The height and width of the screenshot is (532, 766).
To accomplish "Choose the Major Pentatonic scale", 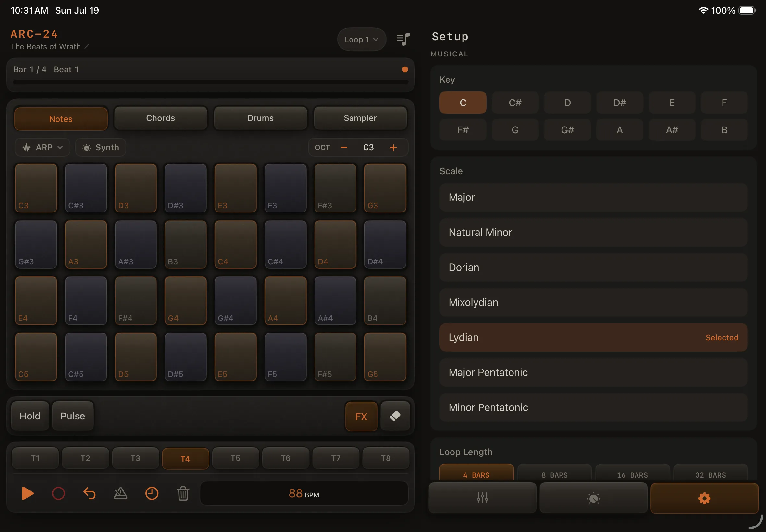I will click(593, 372).
